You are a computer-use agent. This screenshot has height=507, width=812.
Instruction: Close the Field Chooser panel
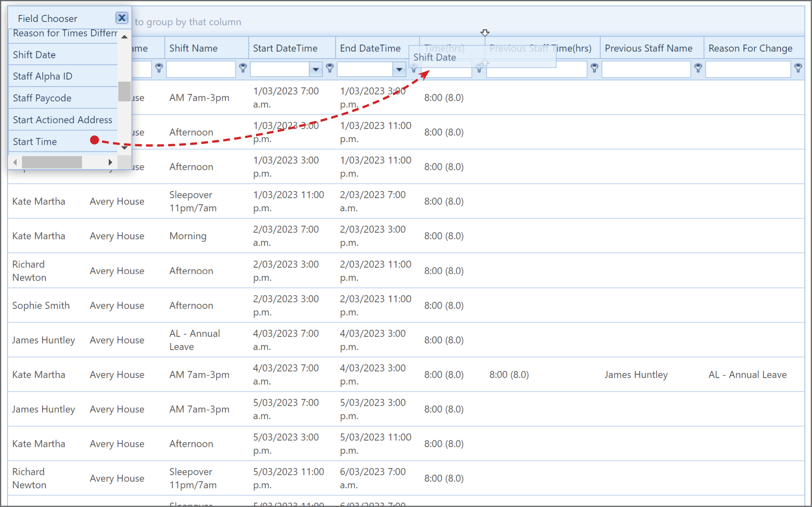[x=122, y=18]
